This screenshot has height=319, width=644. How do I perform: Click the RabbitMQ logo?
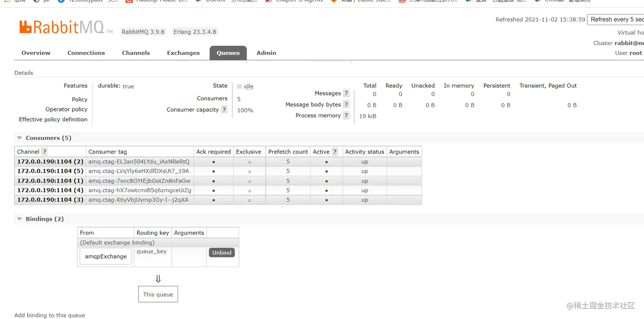click(66, 28)
